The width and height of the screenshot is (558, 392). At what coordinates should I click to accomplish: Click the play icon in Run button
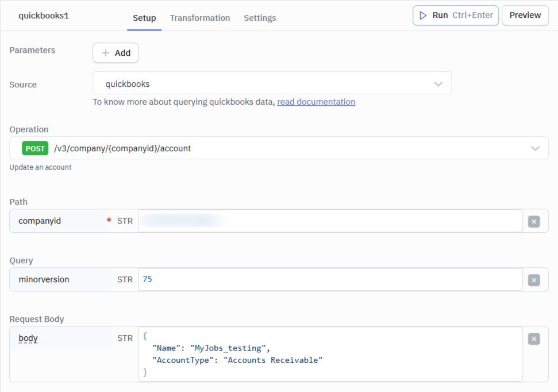tap(423, 16)
